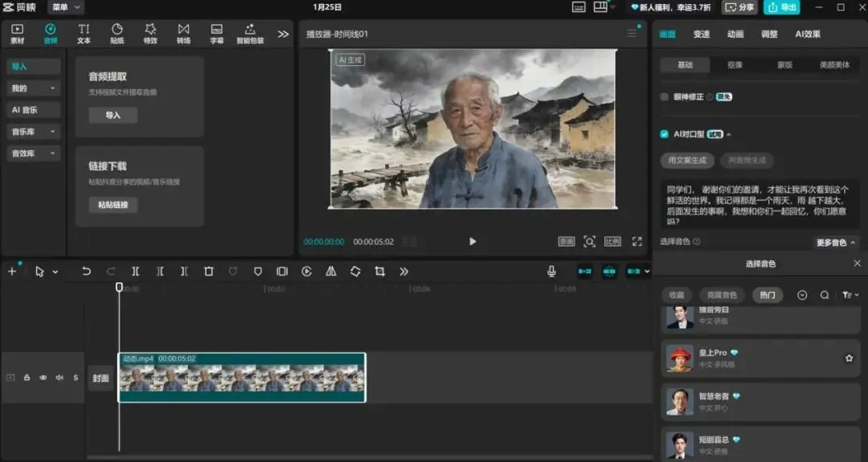Collapse the 更多音色 expander
Screen dimensions: 868x462
point(836,242)
